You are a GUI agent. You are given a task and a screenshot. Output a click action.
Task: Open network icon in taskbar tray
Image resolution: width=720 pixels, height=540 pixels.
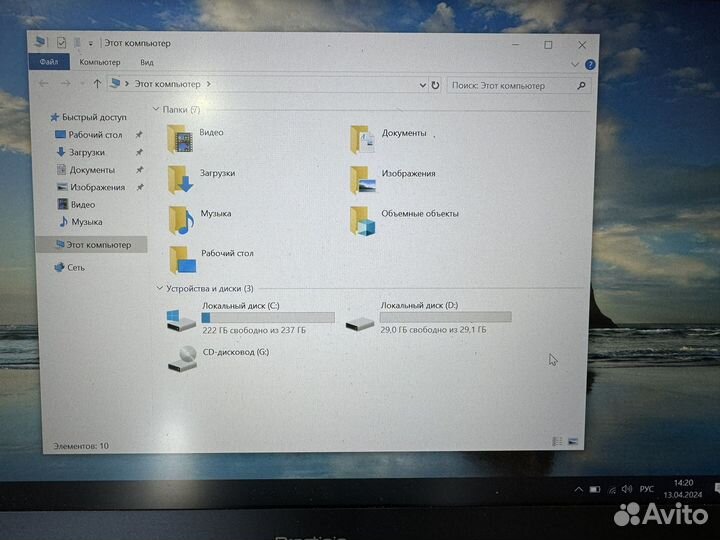(x=612, y=490)
